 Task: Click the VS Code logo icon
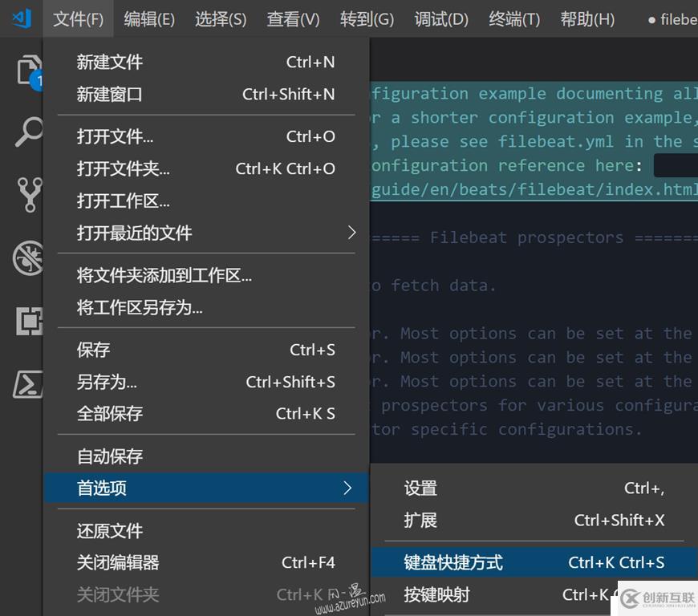point(22,18)
